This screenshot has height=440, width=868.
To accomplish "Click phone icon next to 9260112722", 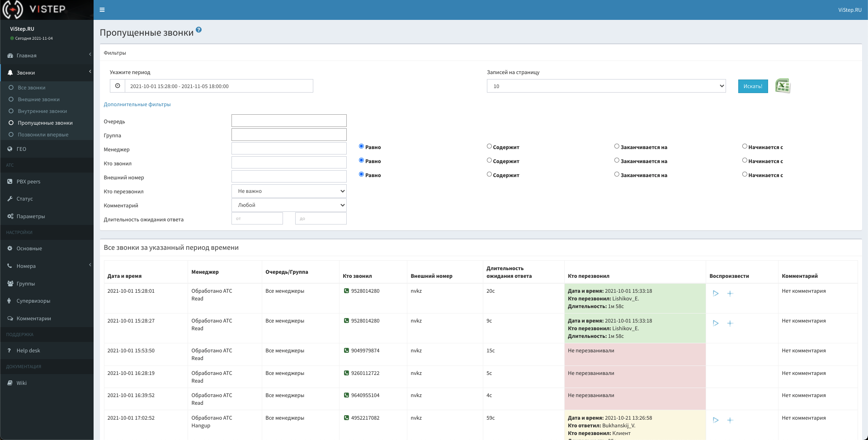I will (346, 373).
